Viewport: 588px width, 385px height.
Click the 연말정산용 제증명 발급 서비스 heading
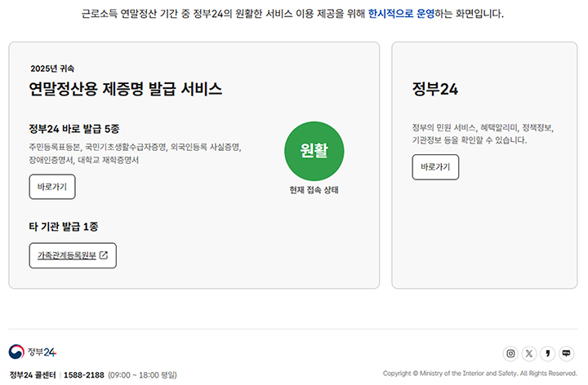point(125,89)
